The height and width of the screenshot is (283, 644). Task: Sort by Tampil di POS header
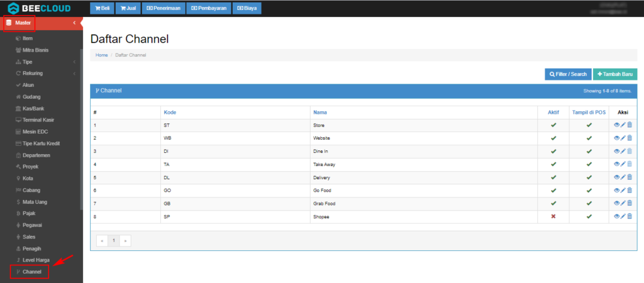pyautogui.click(x=589, y=112)
